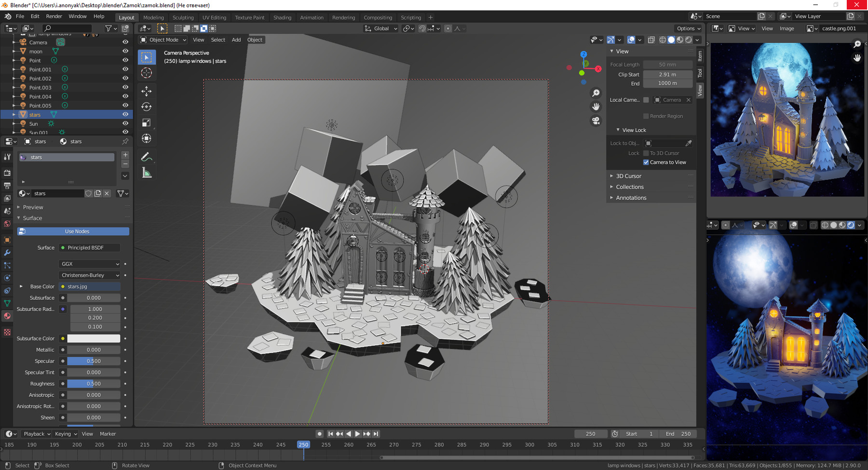Open the Object Mode dropdown
The height and width of the screenshot is (470, 868).
point(163,40)
